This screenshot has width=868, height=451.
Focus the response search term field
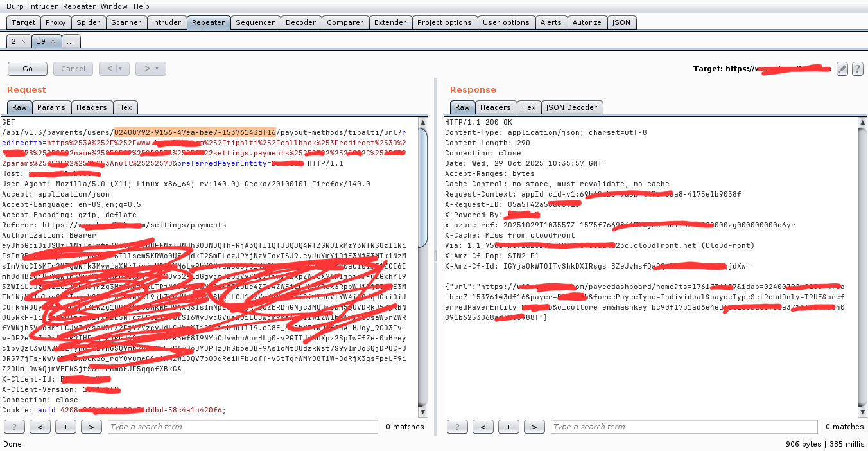click(684, 427)
